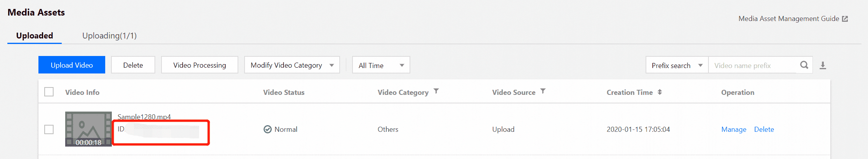Toggle the select-all checkbox in header
Viewport: 868px width, 159px height.
pos(49,92)
